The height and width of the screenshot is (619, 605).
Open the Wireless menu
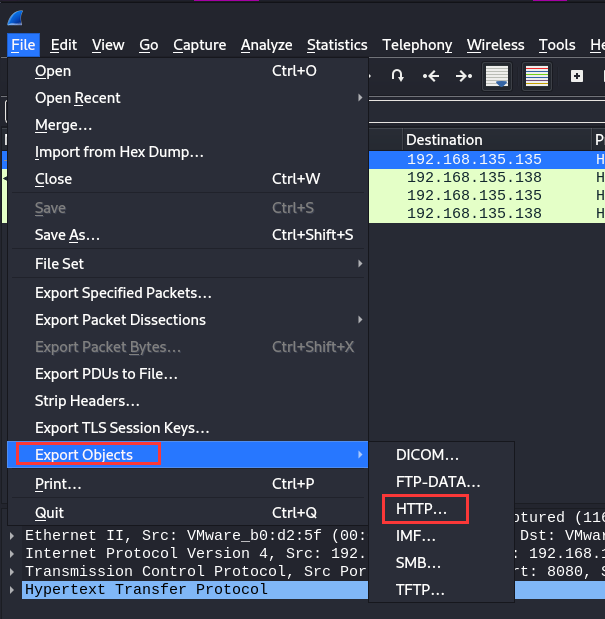coord(495,45)
